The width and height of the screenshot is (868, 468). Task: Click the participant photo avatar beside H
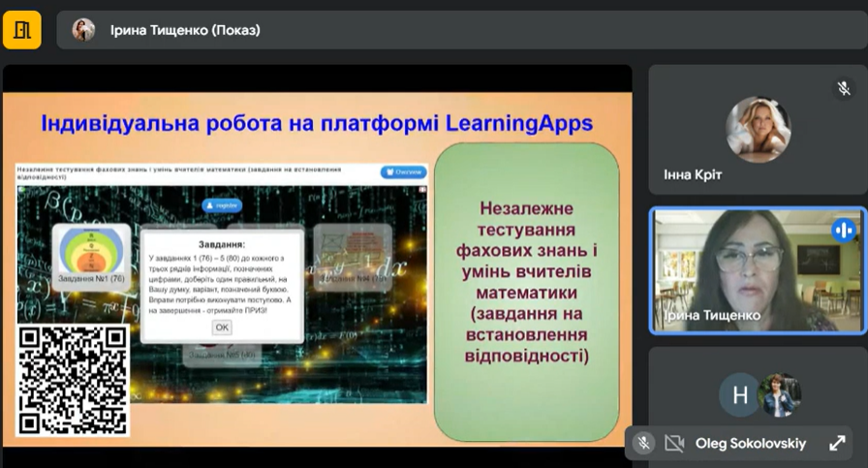779,394
